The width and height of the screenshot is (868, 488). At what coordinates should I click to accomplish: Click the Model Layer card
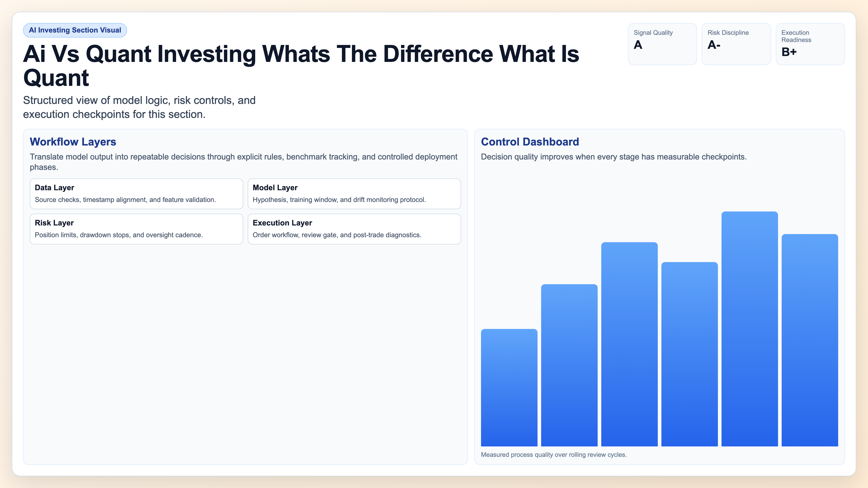click(x=354, y=194)
